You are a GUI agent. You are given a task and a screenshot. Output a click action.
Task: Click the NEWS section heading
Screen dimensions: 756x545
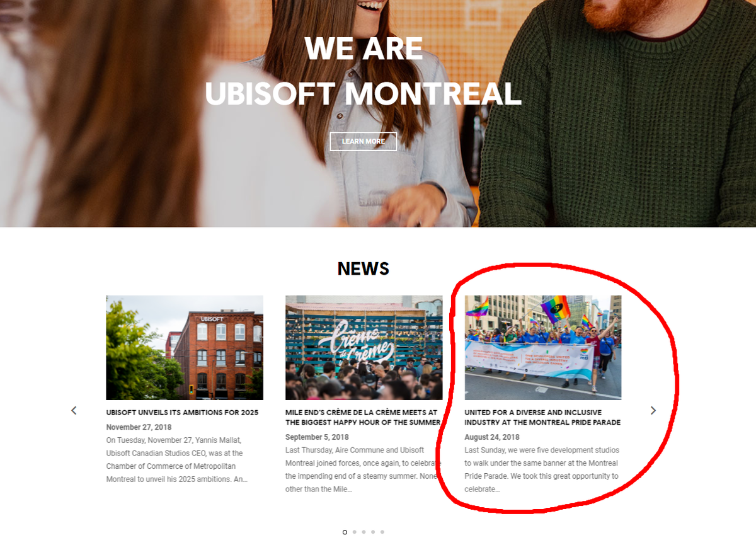click(364, 269)
